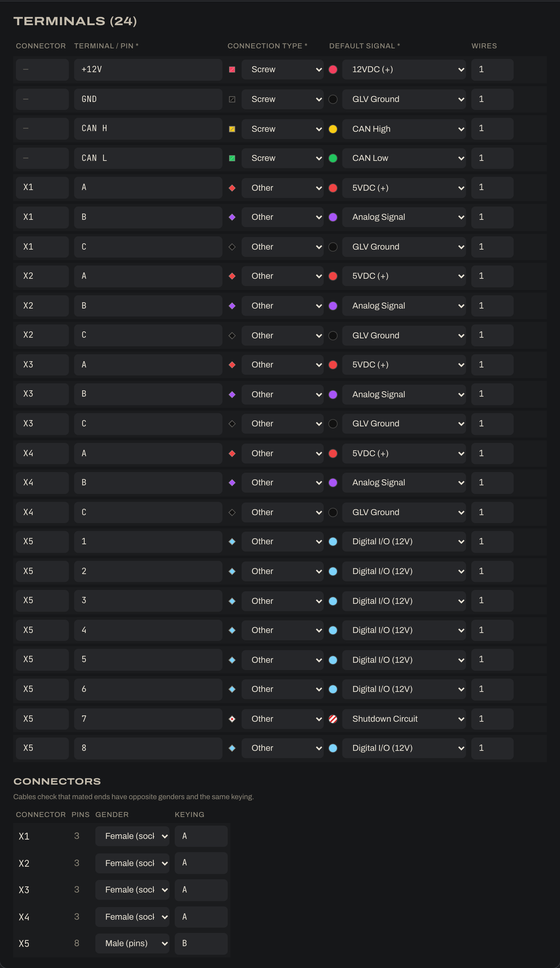The height and width of the screenshot is (968, 560).
Task: Open connection type dropdown for GND terminal
Action: coord(282,99)
